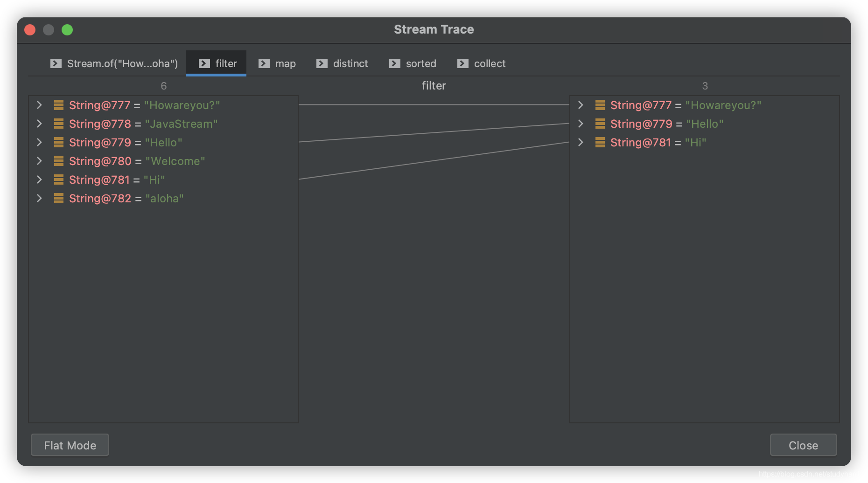Click the arrow icon before sorted tab
868x483 pixels.
click(394, 63)
